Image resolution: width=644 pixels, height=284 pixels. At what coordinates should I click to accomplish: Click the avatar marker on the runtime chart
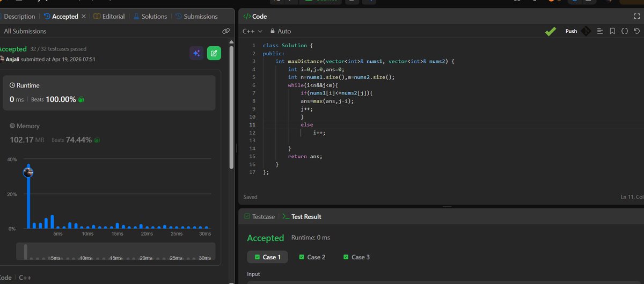point(28,172)
